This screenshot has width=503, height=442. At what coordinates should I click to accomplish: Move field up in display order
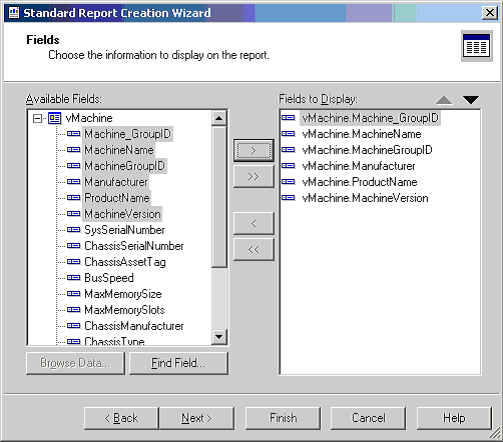tap(444, 100)
